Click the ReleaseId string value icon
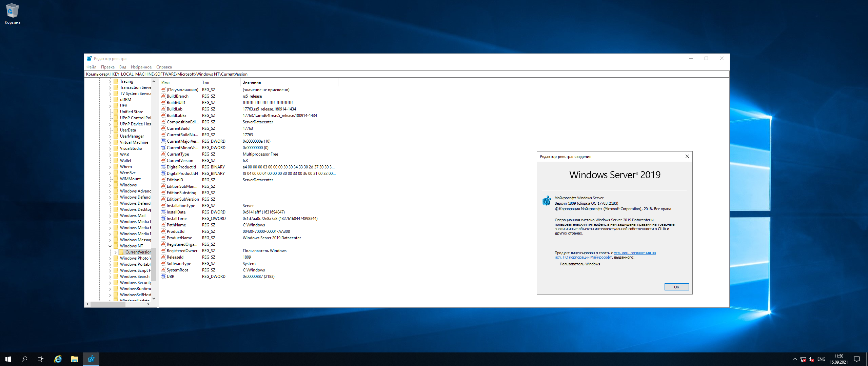The image size is (868, 366). point(163,257)
